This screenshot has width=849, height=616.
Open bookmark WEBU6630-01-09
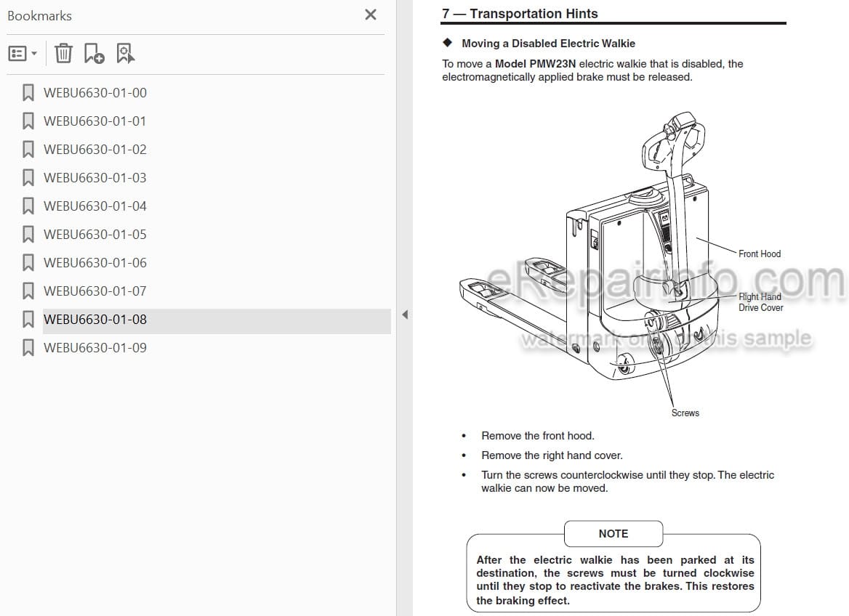[94, 347]
